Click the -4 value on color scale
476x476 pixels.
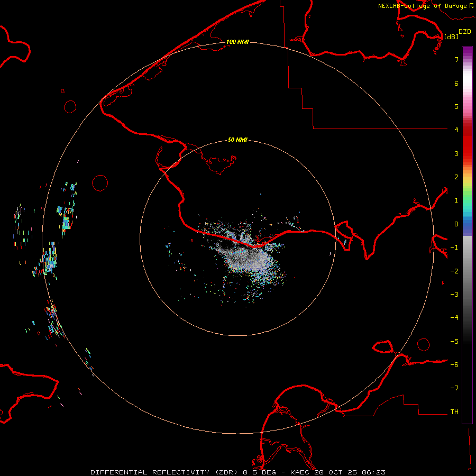click(x=454, y=317)
